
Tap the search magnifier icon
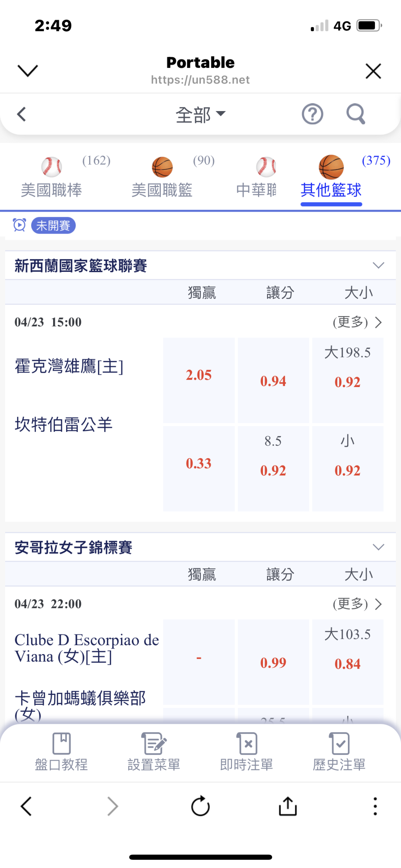coord(356,114)
